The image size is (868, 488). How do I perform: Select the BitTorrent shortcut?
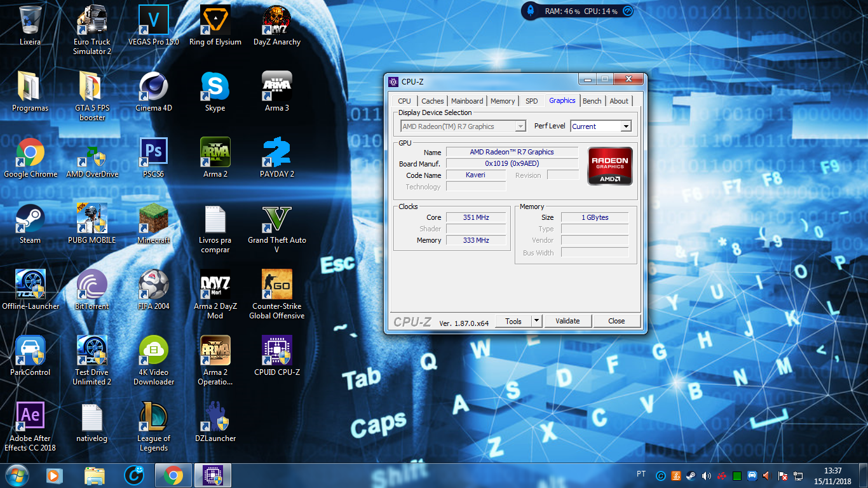click(92, 290)
